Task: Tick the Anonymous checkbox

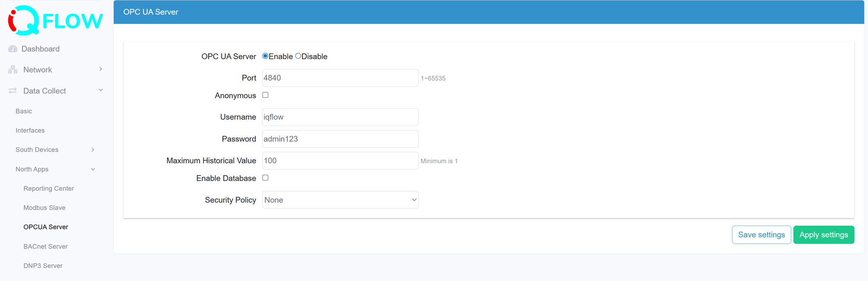Action: pyautogui.click(x=265, y=95)
